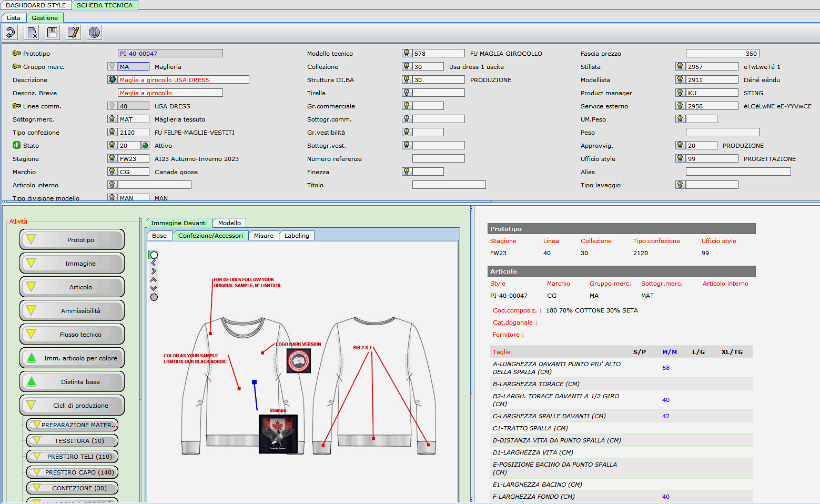The width and height of the screenshot is (820, 504).
Task: Click the left arrow image control
Action: (154, 263)
